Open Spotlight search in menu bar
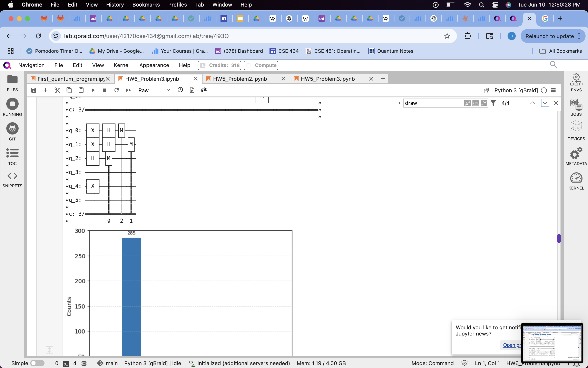588x368 pixels. click(481, 5)
